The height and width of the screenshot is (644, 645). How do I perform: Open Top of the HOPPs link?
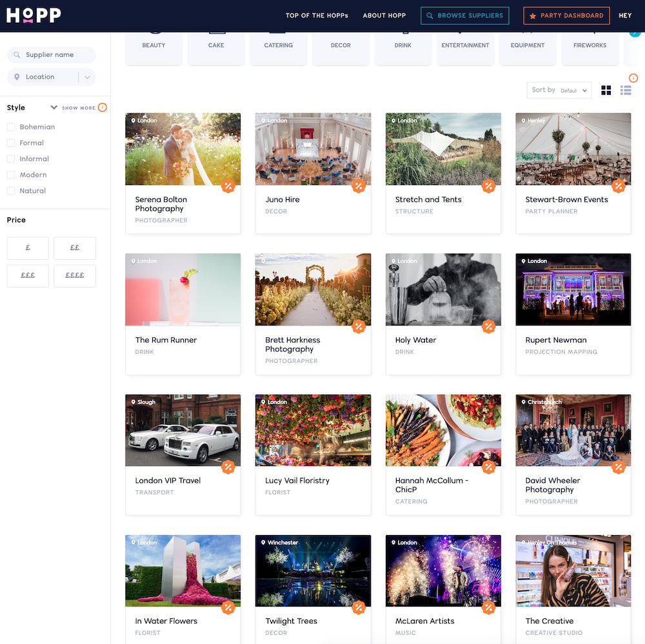[317, 15]
